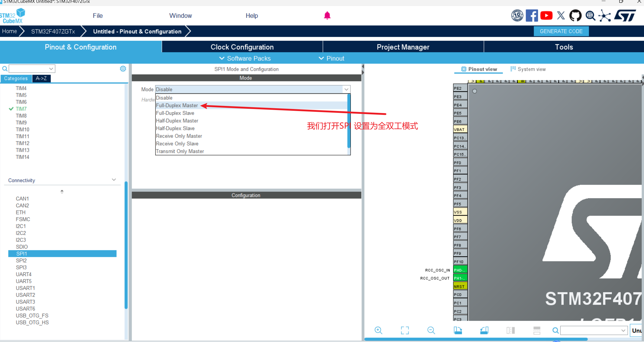Open the Clock Configuration tab
The width and height of the screenshot is (644, 342).
point(242,47)
